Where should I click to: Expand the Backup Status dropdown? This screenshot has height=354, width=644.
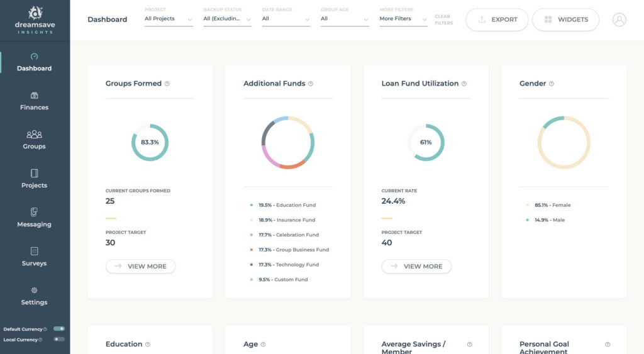(x=227, y=19)
